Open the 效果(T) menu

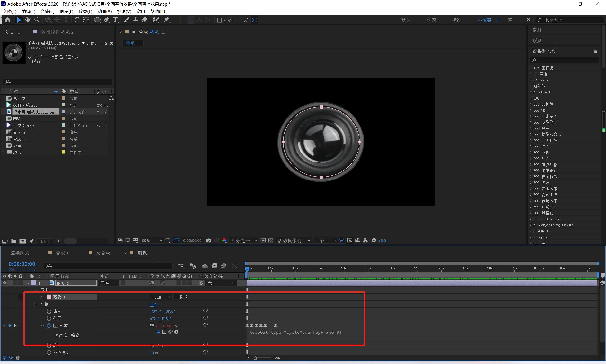click(85, 12)
